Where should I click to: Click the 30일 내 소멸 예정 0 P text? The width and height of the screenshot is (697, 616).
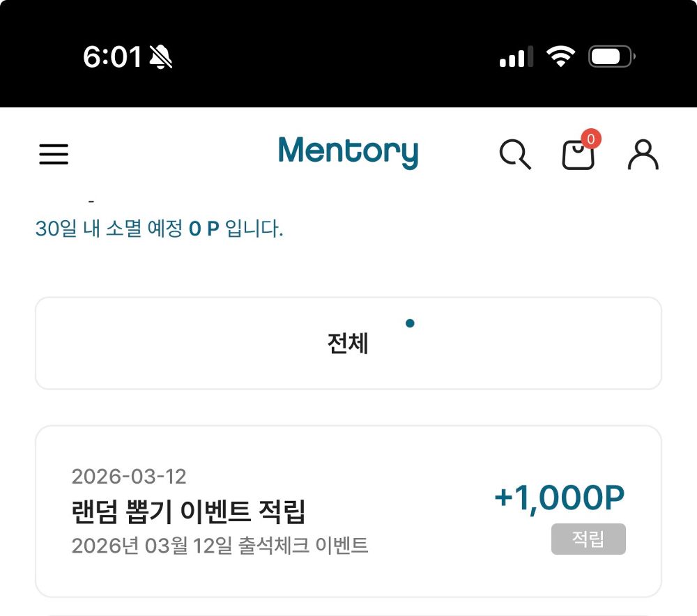(160, 230)
